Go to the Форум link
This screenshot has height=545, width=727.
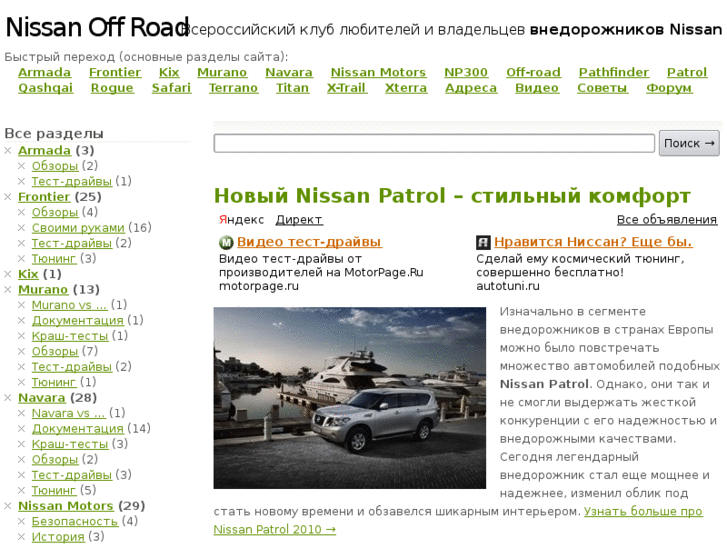[669, 88]
